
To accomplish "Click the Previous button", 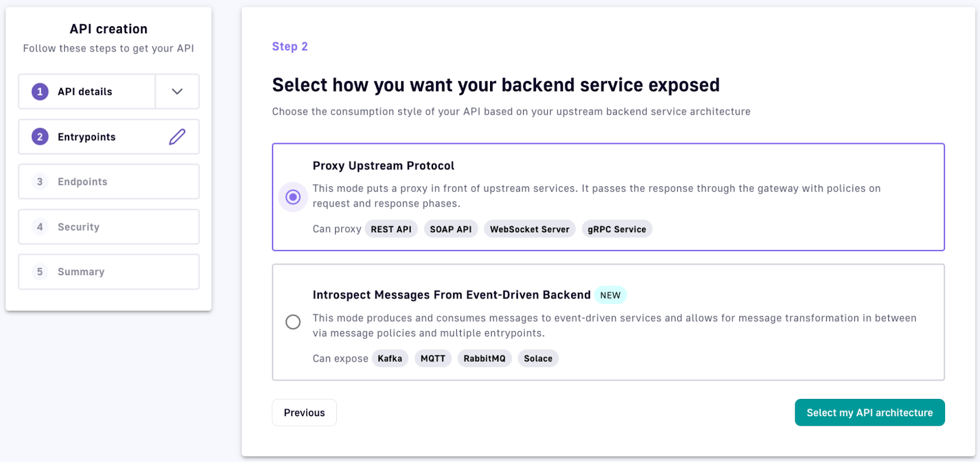I will click(x=304, y=413).
